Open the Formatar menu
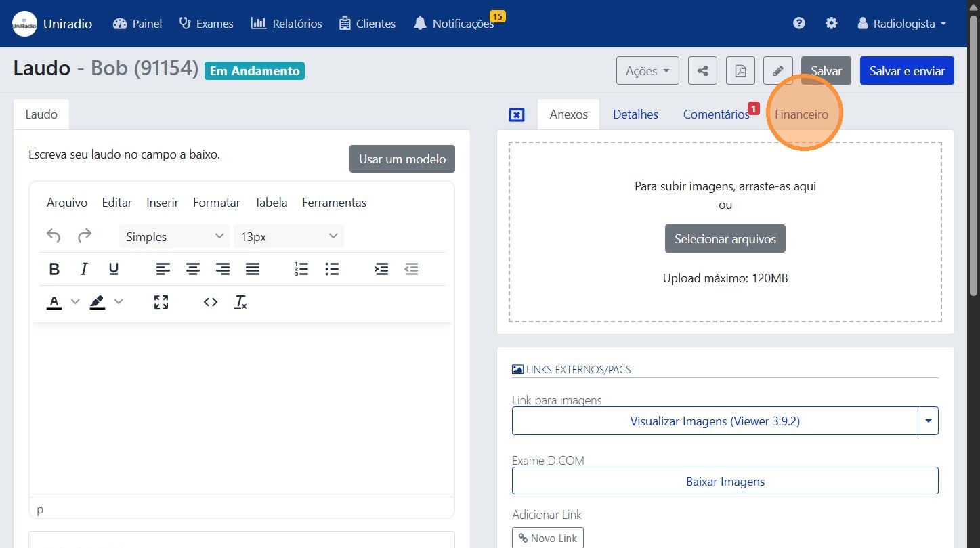This screenshot has width=980, height=548. 216,203
